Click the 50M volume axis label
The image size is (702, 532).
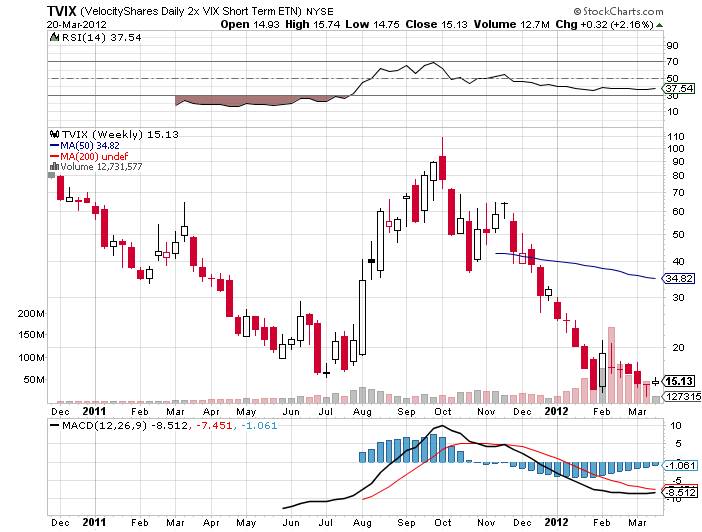(34, 379)
